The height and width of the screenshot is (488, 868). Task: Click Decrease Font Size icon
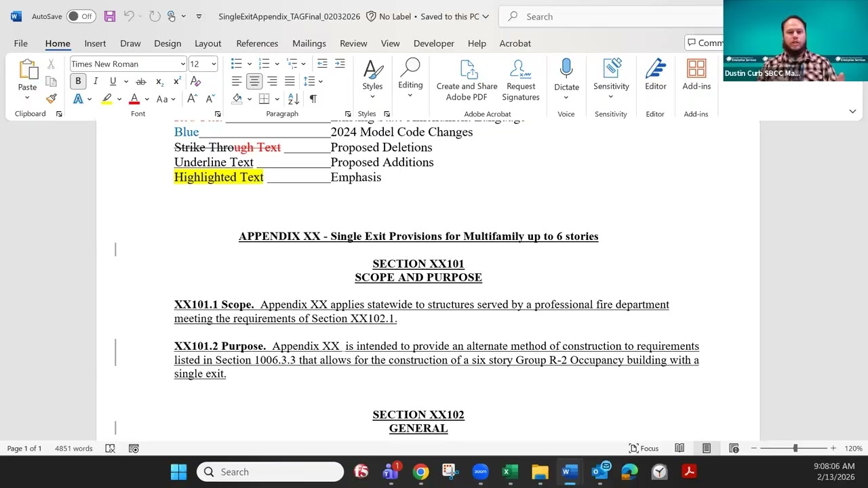210,99
